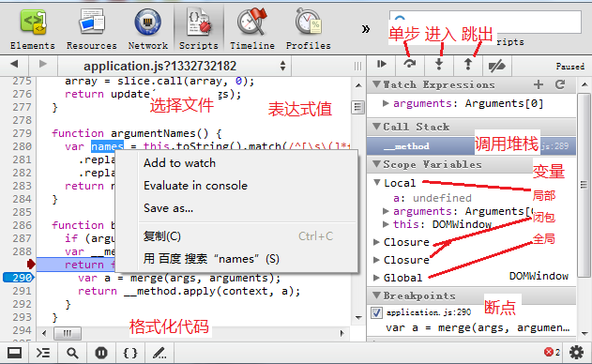This screenshot has height=364, width=592.
Task: Go forward to next script file
Action: point(42,64)
